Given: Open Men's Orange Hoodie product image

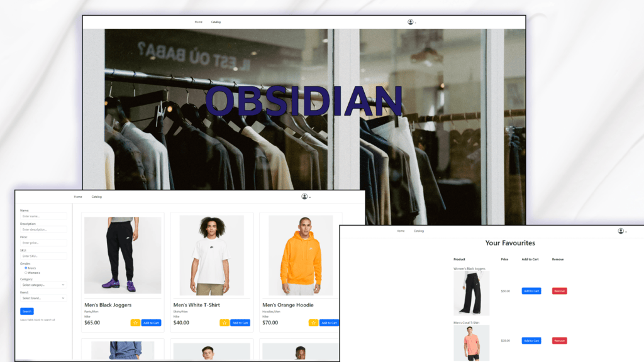Looking at the screenshot, I should click(x=301, y=256).
